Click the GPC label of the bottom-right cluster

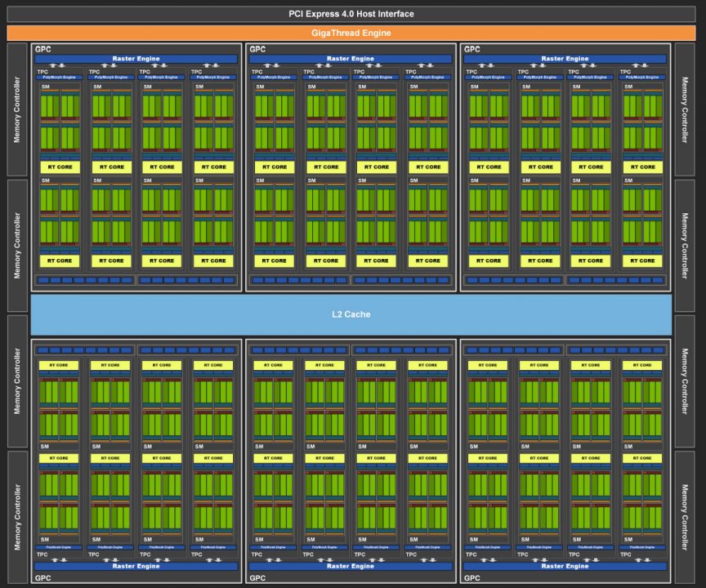coord(471,577)
